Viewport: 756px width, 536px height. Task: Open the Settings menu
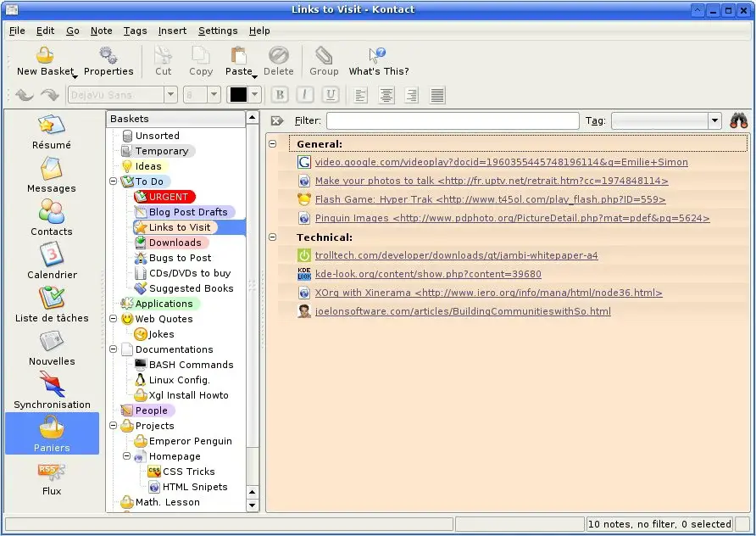(x=218, y=31)
